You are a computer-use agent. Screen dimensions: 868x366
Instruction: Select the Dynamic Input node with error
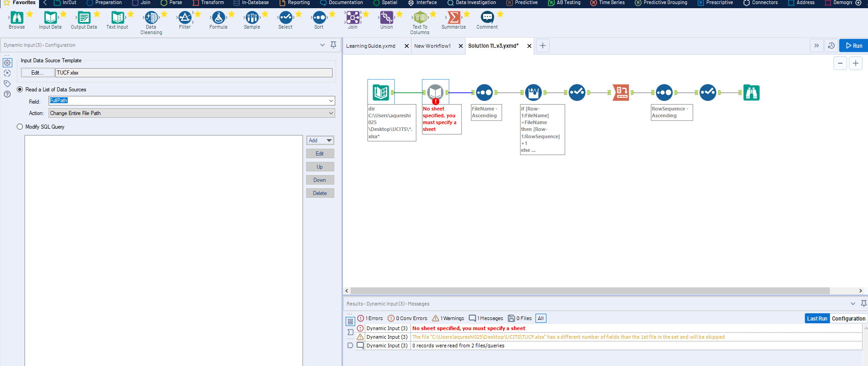[x=435, y=92]
